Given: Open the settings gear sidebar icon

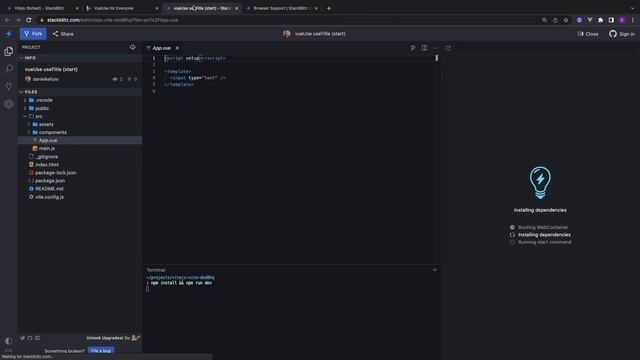Looking at the screenshot, I should (9, 104).
